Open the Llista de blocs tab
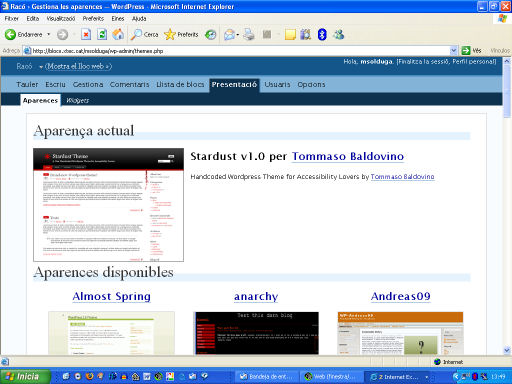 click(x=180, y=85)
